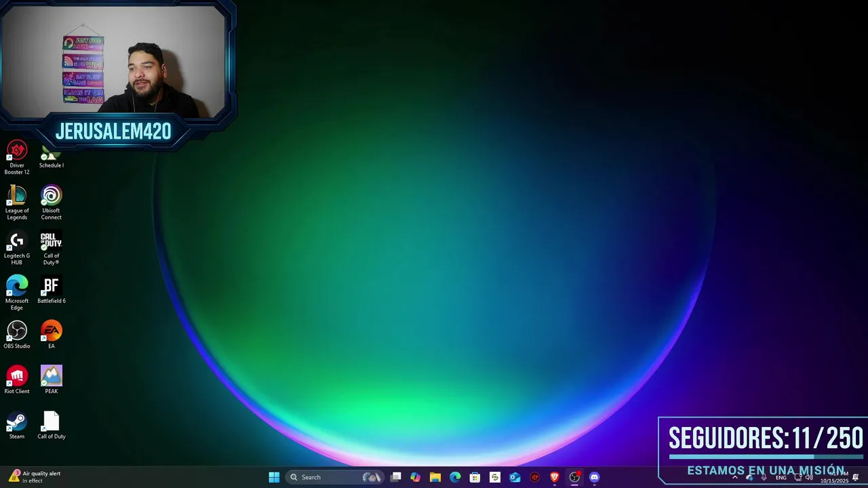Screen dimensions: 868x488
Task: Open Discord from the taskbar
Action: (595, 477)
